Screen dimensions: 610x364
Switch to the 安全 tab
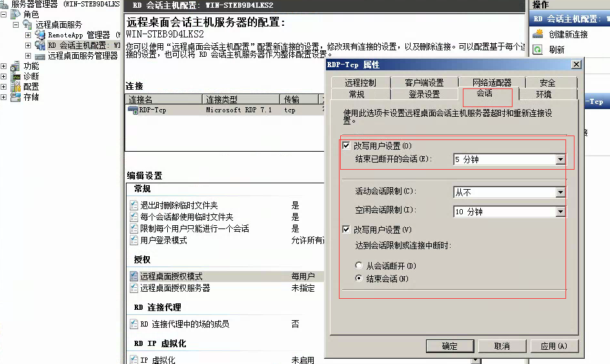click(547, 83)
